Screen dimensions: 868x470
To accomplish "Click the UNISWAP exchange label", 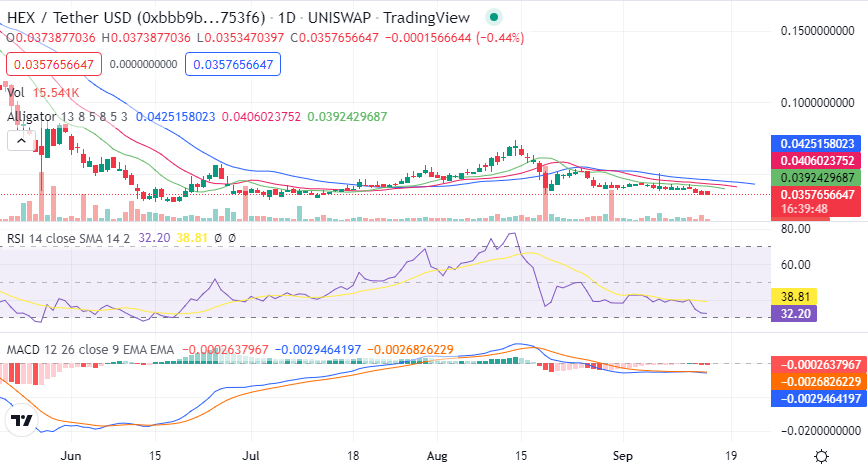I will (x=339, y=18).
